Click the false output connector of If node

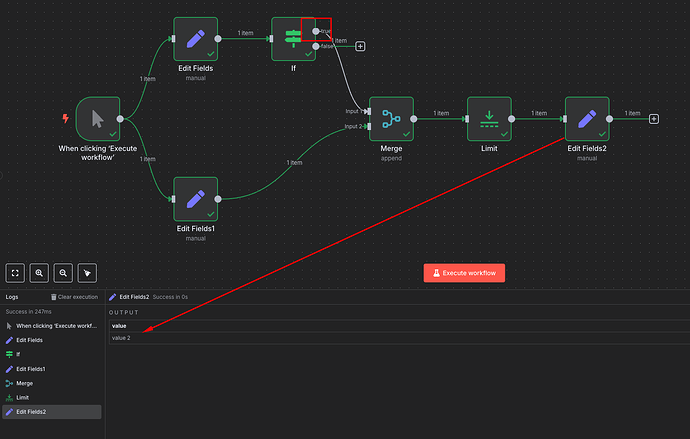click(x=316, y=46)
